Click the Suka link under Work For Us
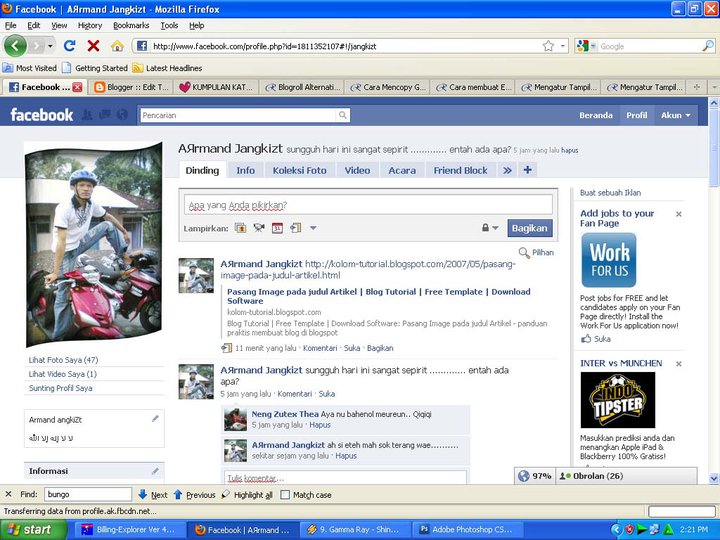 tap(602, 339)
